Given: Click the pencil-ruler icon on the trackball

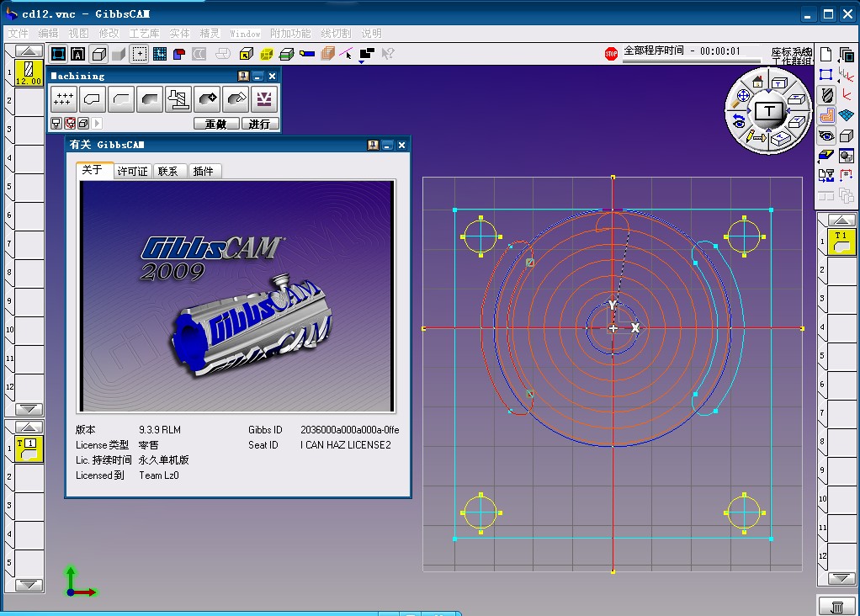Looking at the screenshot, I should tap(756, 136).
